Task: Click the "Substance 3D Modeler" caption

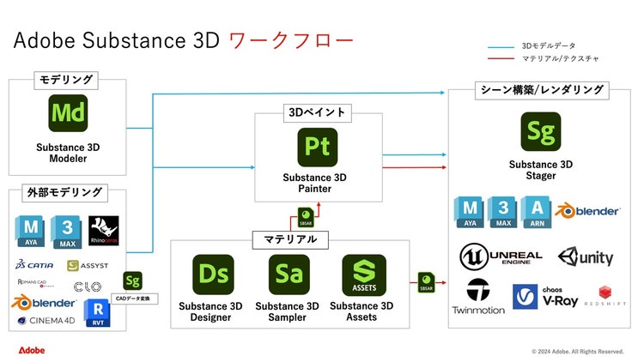Action: pyautogui.click(x=68, y=153)
